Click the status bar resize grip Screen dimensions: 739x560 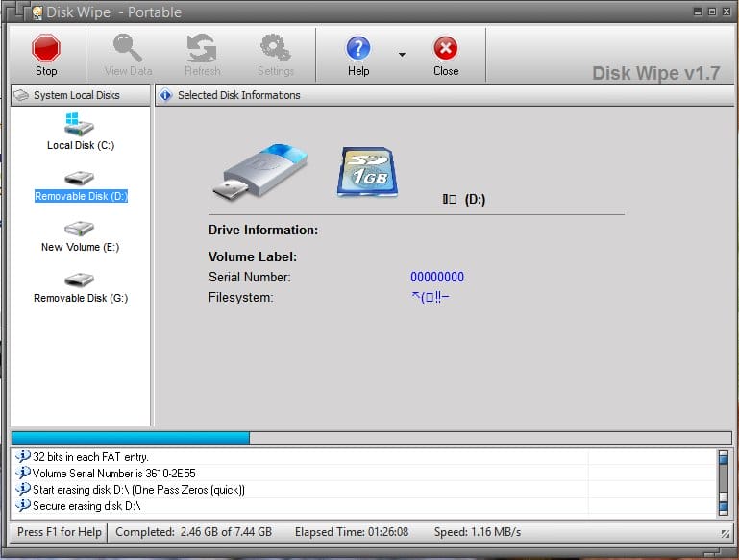point(725,533)
